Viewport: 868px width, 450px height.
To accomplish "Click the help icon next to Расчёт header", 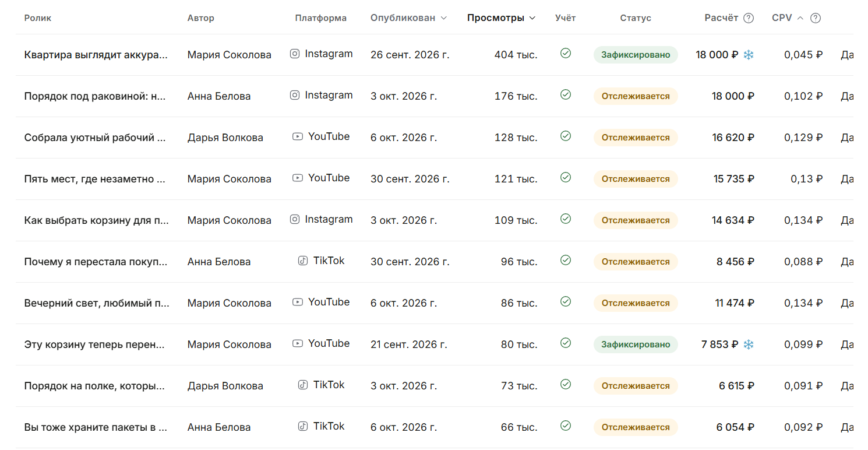I will [x=749, y=18].
